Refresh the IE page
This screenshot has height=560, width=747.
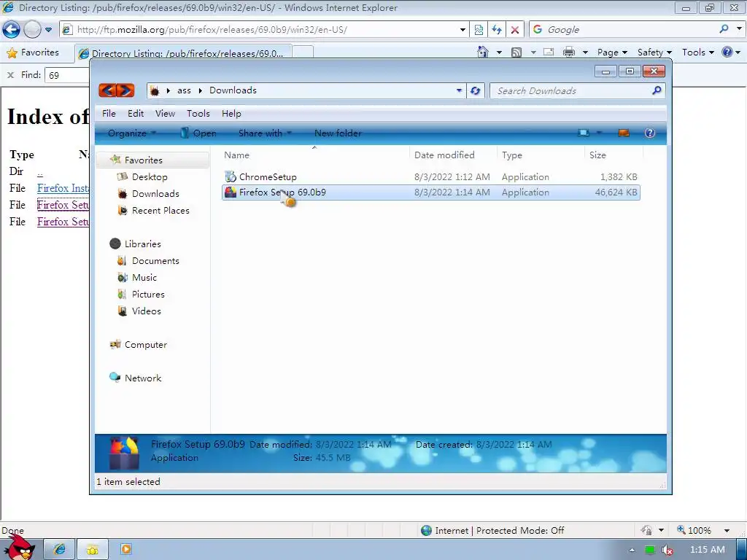(x=497, y=29)
